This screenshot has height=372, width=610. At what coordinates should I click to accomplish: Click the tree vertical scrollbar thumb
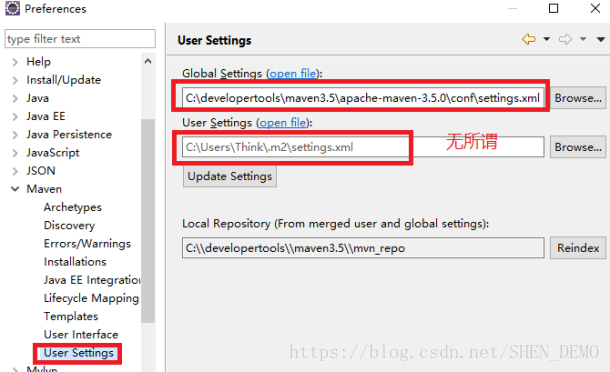(x=148, y=221)
